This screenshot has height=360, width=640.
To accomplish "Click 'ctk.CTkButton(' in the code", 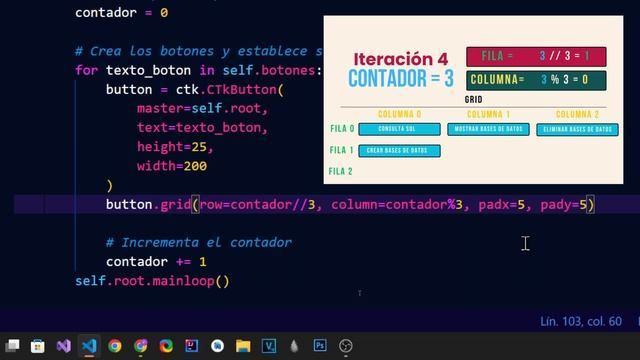I will coord(229,89).
